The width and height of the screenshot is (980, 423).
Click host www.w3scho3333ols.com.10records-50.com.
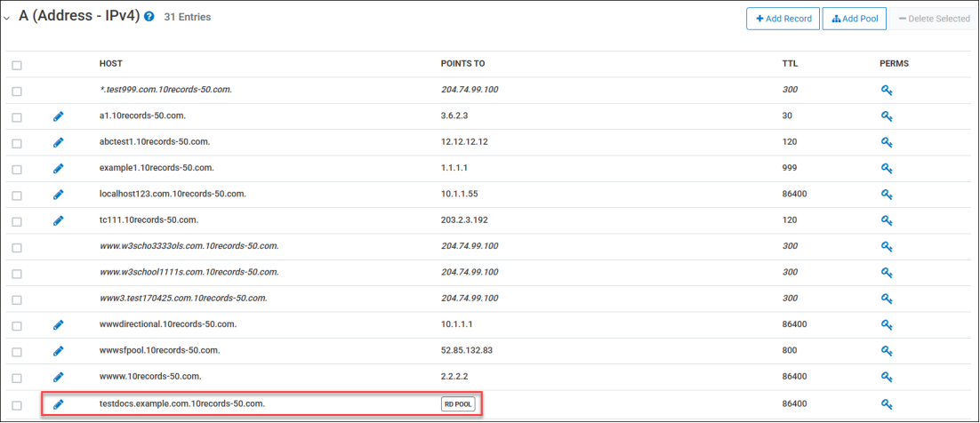[189, 246]
